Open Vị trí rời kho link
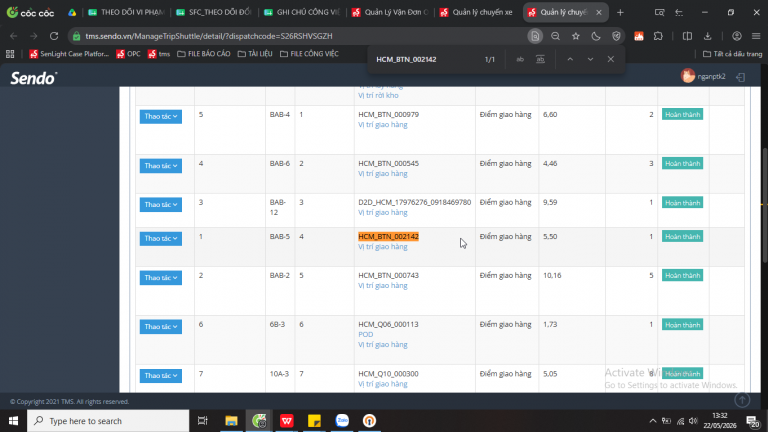The width and height of the screenshot is (768, 432). pyautogui.click(x=378, y=96)
